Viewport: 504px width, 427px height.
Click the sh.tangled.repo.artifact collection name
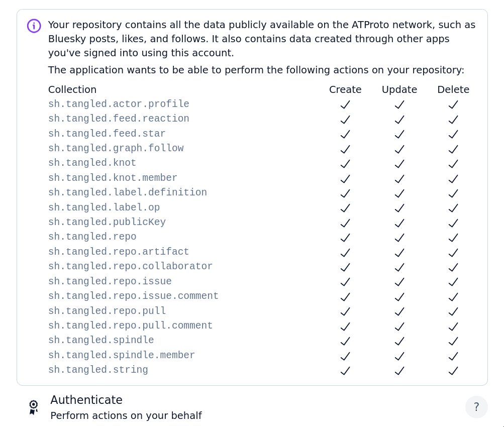[119, 252]
